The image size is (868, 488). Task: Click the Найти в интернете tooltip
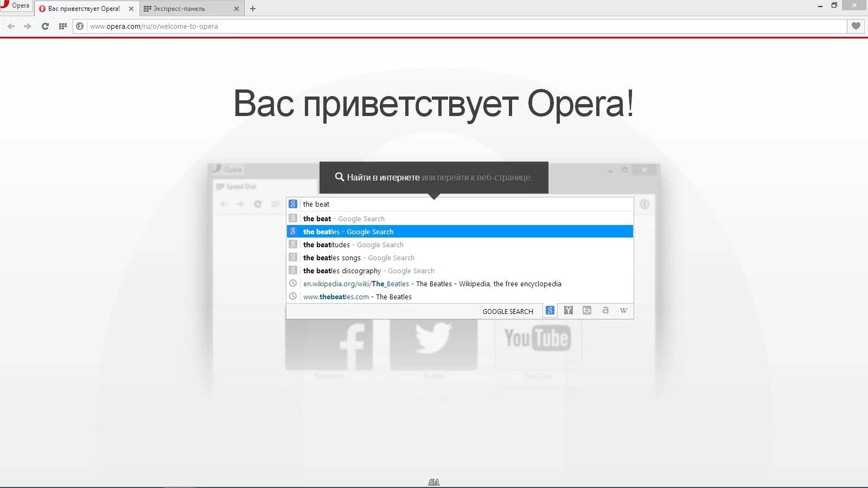tap(433, 177)
